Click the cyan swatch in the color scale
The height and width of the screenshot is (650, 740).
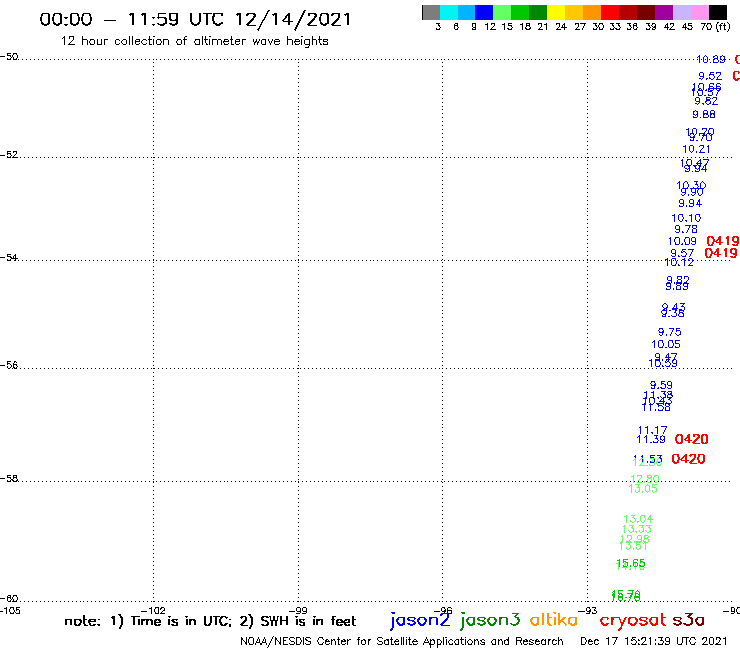pos(449,12)
